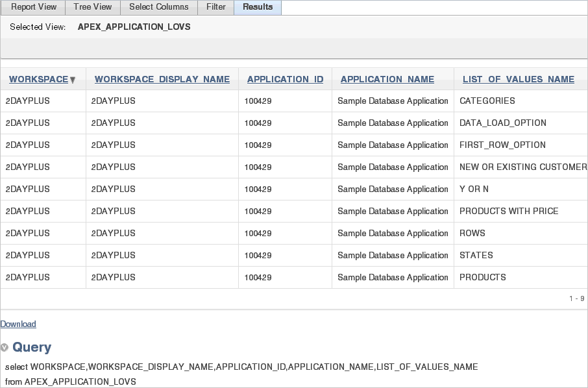The image size is (588, 388).
Task: Switch to the Tree View tab
Action: (93, 7)
